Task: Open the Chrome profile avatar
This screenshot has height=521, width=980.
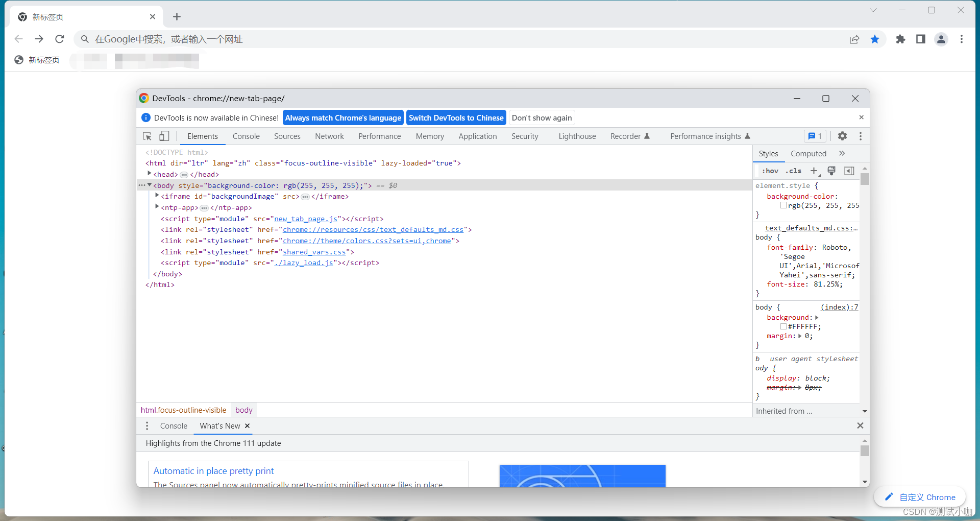Action: tap(941, 39)
